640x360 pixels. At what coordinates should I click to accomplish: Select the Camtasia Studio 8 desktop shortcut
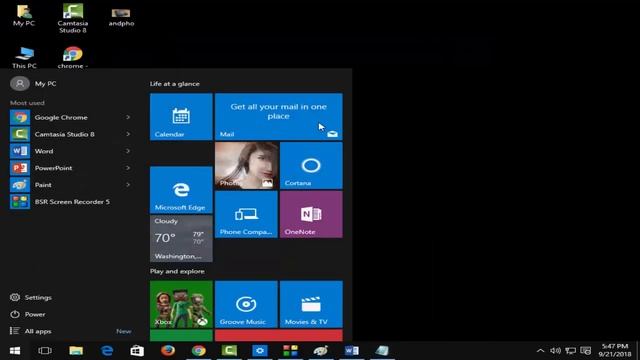point(73,18)
